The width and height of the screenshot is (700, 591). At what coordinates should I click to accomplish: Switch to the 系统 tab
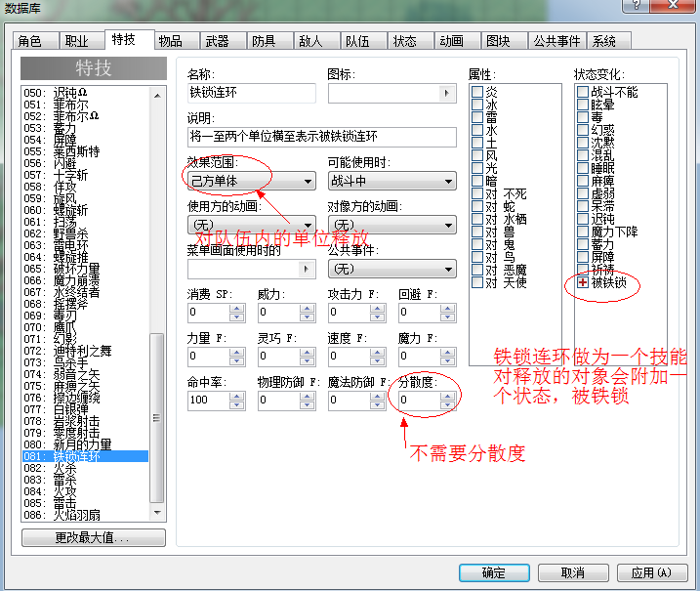click(609, 41)
